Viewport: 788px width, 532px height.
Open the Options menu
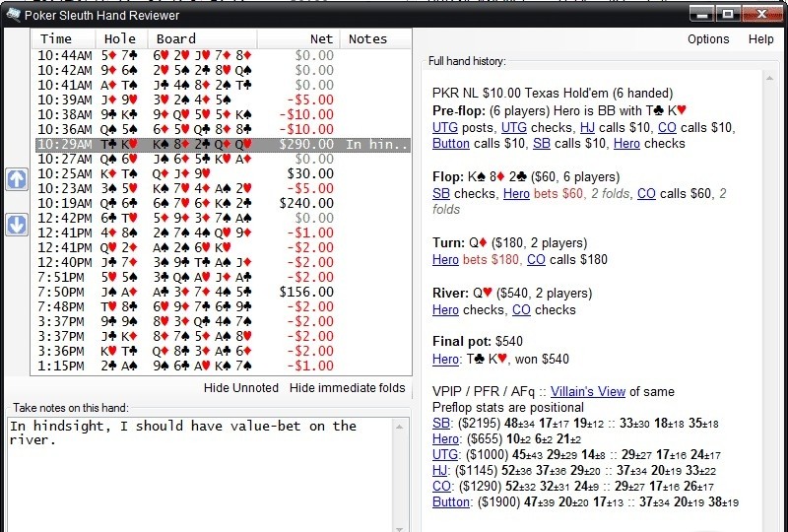(708, 39)
